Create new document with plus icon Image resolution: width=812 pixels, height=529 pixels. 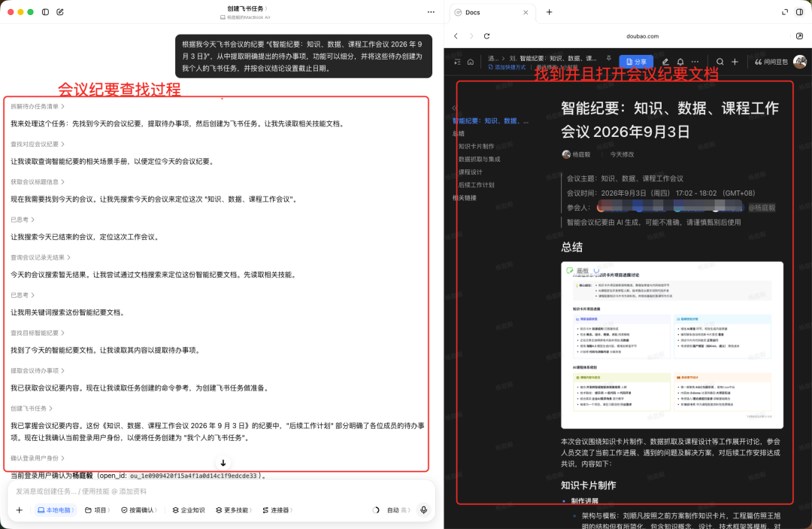[x=735, y=62]
